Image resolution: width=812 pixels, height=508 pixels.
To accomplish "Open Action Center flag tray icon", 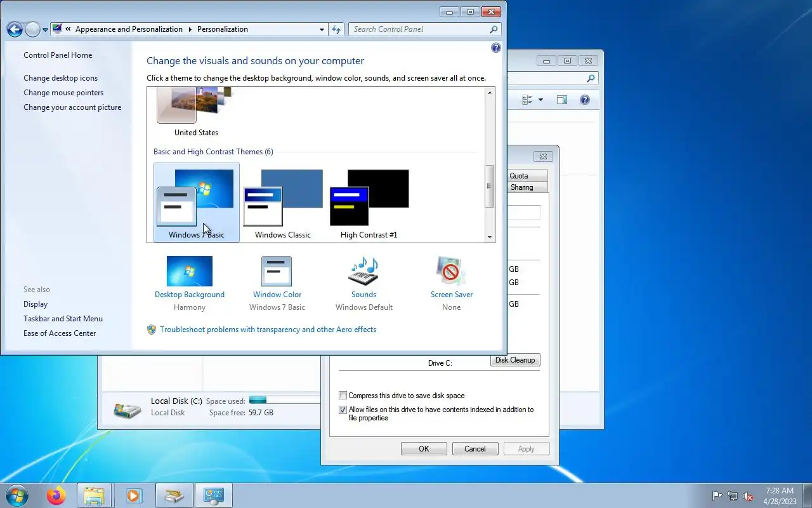I will 717,496.
